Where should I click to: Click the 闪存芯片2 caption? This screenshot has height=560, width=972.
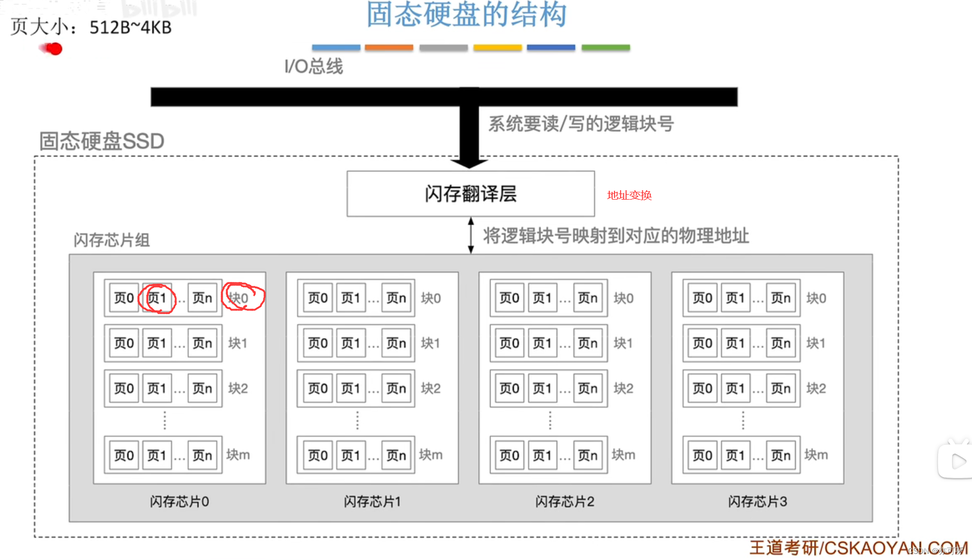coord(565,502)
